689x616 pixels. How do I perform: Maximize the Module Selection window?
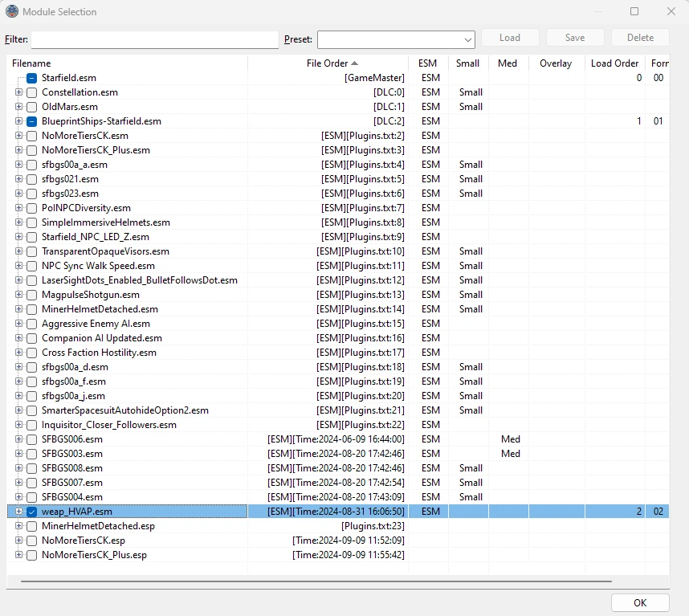[x=634, y=11]
